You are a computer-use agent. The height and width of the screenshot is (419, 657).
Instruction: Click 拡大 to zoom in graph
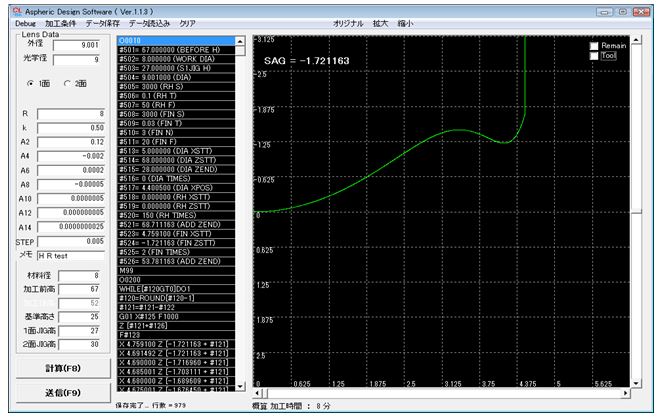pos(380,23)
